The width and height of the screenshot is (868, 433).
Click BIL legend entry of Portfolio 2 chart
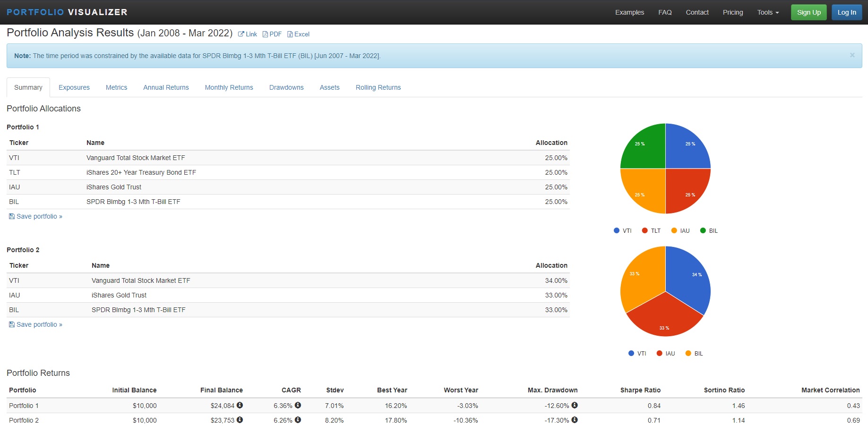tap(694, 353)
